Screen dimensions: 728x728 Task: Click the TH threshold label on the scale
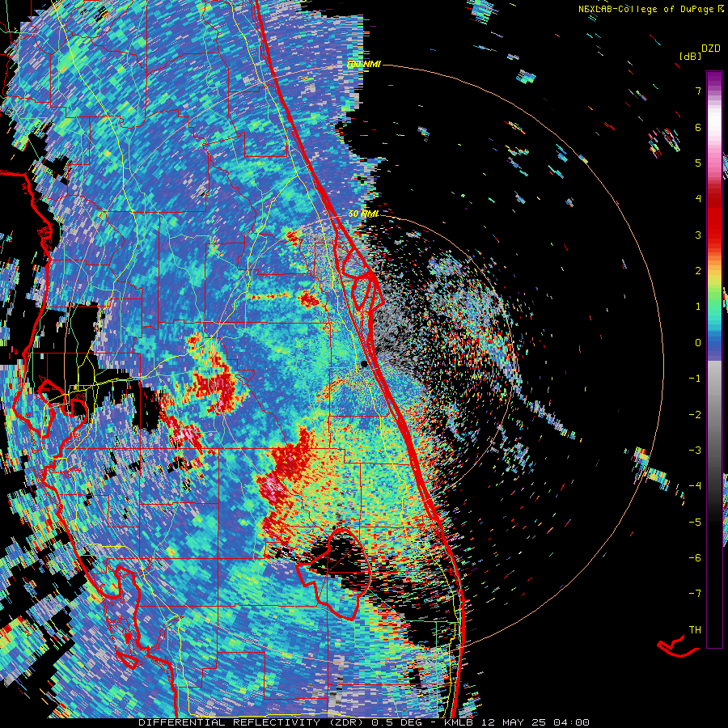695,630
